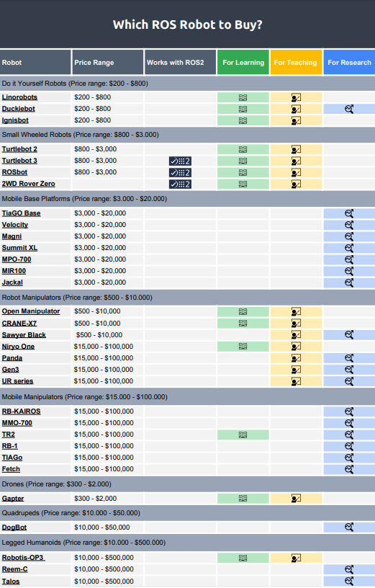Open the Open Manipulator link

31,311
